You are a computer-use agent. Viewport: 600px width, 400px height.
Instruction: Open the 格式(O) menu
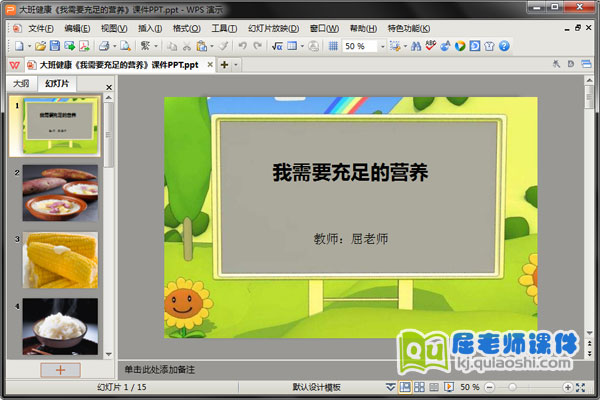coord(187,28)
